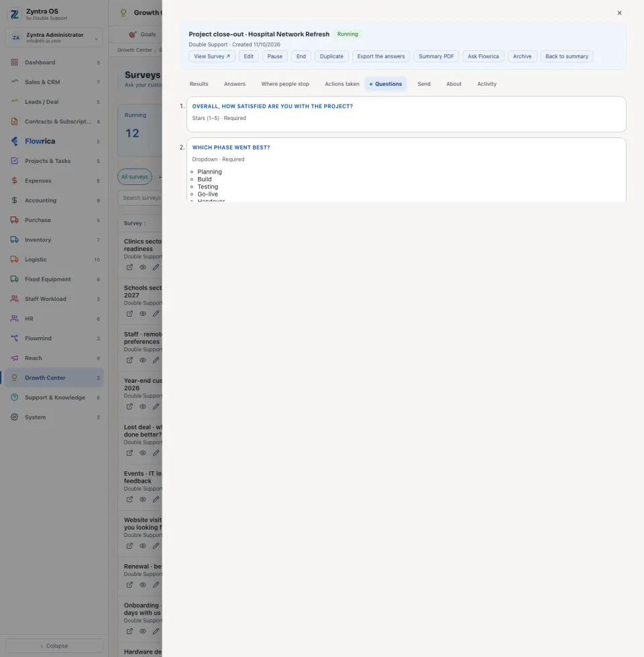Click the Projects & Tasks checkbox icon

(x=14, y=161)
